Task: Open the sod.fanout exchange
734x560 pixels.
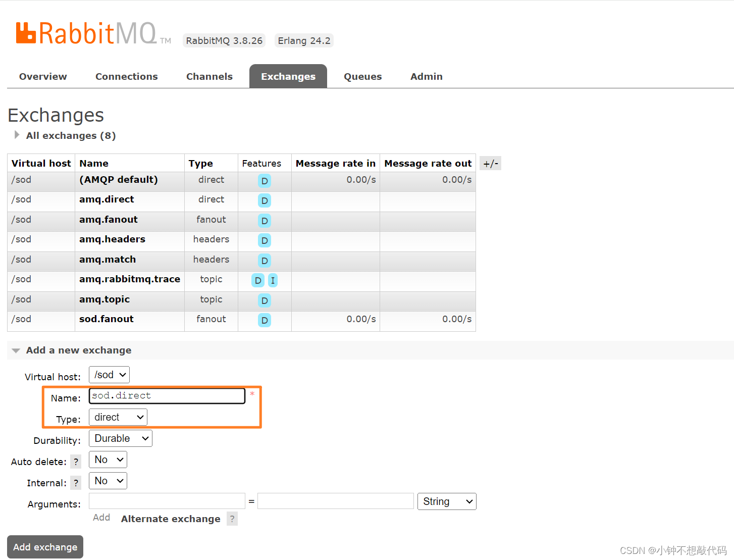Action: (107, 319)
